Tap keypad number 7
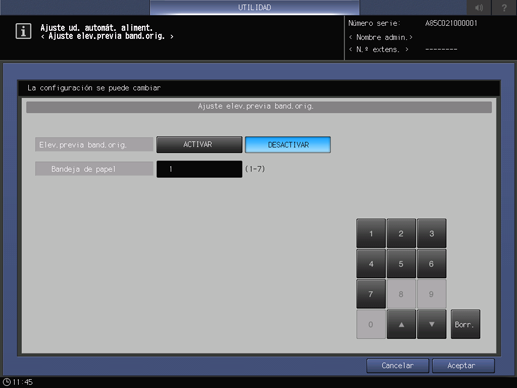This screenshot has height=388, width=517. pos(371,294)
